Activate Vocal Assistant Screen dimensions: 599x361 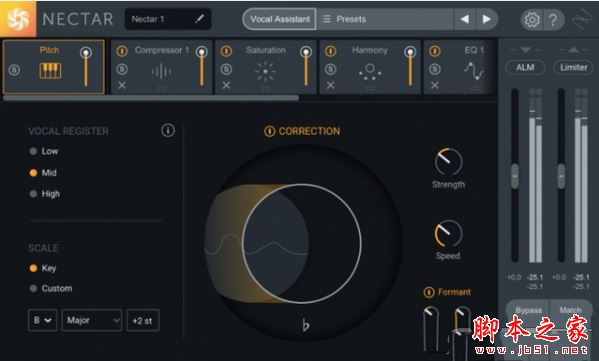[x=280, y=19]
